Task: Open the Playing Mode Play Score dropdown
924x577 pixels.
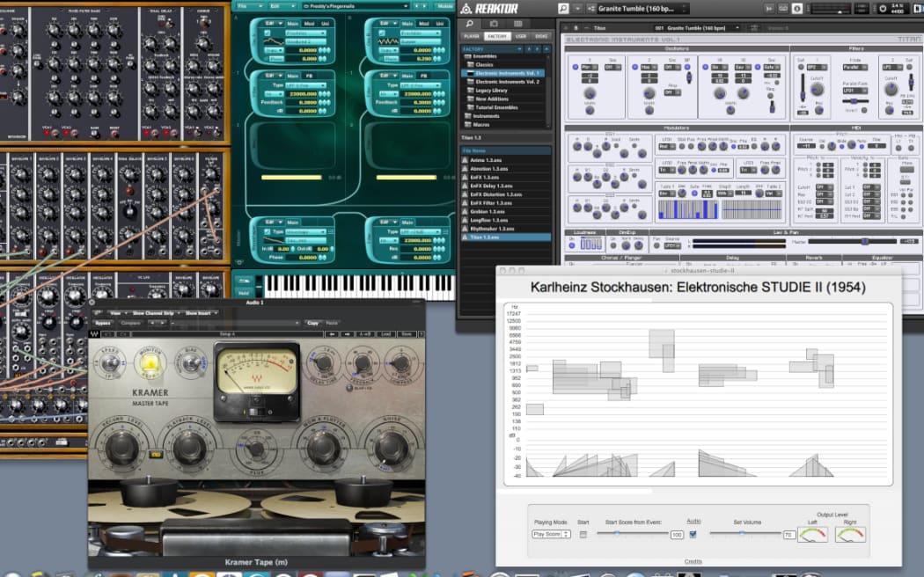Action: 551,534
